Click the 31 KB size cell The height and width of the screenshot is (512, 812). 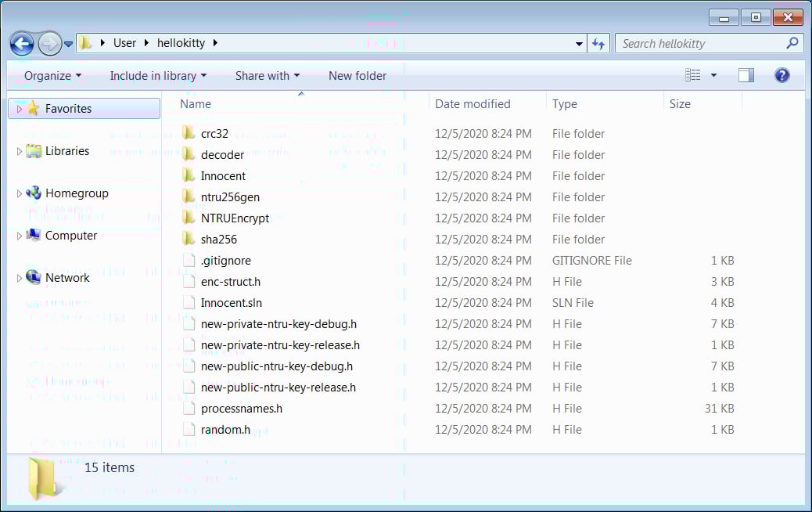pyautogui.click(x=720, y=409)
